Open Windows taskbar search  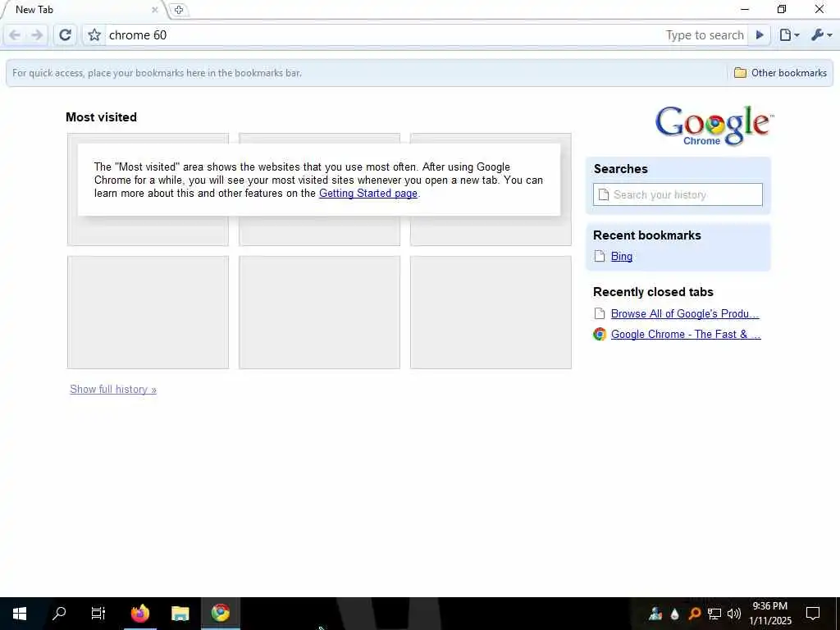59,614
